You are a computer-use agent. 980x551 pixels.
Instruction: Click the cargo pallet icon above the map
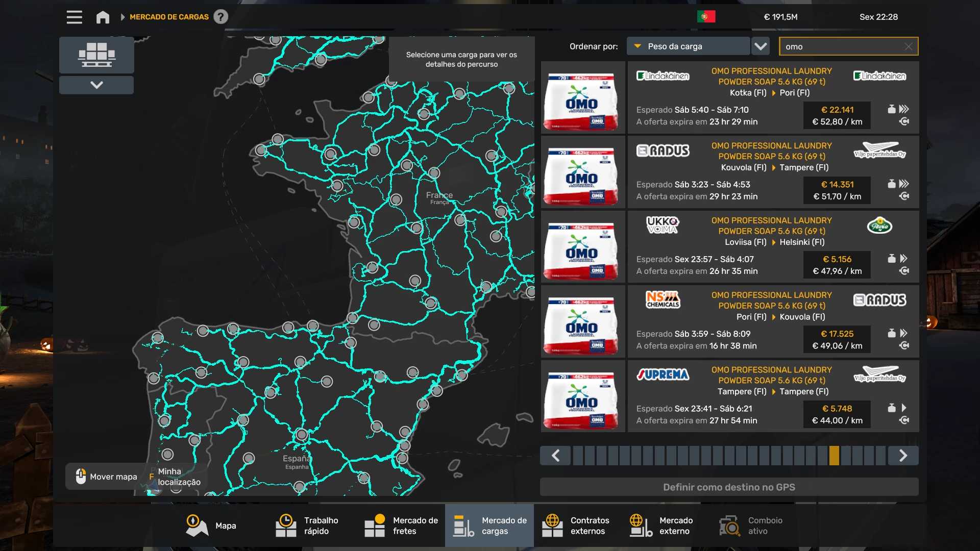(x=96, y=55)
